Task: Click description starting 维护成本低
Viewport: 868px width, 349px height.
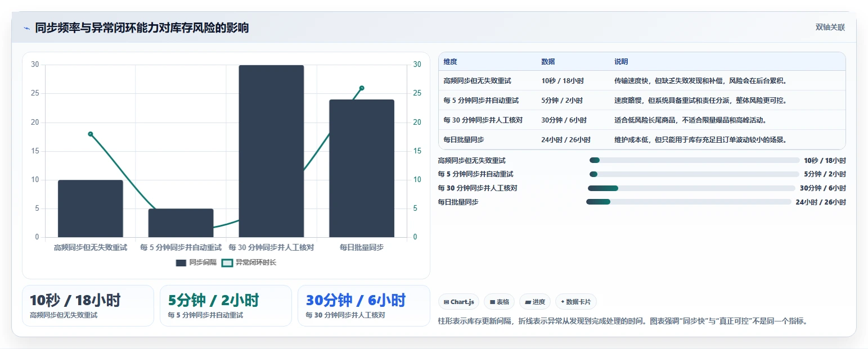Action: click(700, 140)
